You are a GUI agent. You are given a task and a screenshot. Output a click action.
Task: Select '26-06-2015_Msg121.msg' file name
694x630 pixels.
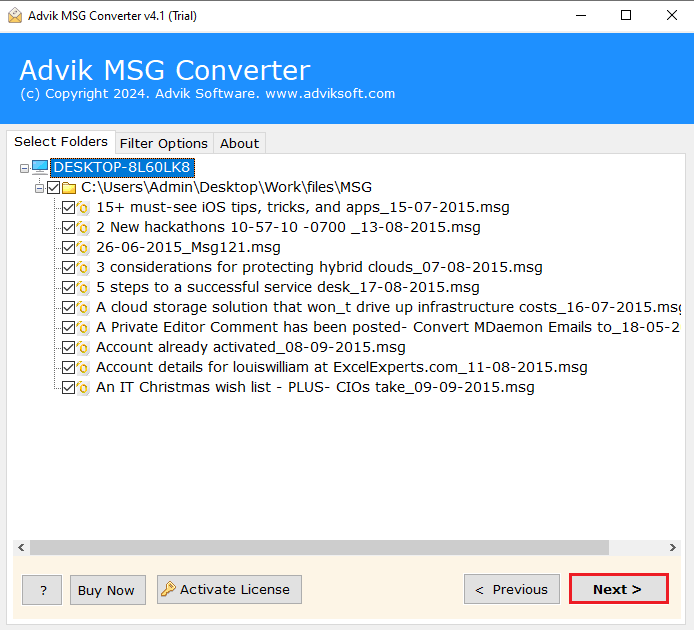coord(188,247)
